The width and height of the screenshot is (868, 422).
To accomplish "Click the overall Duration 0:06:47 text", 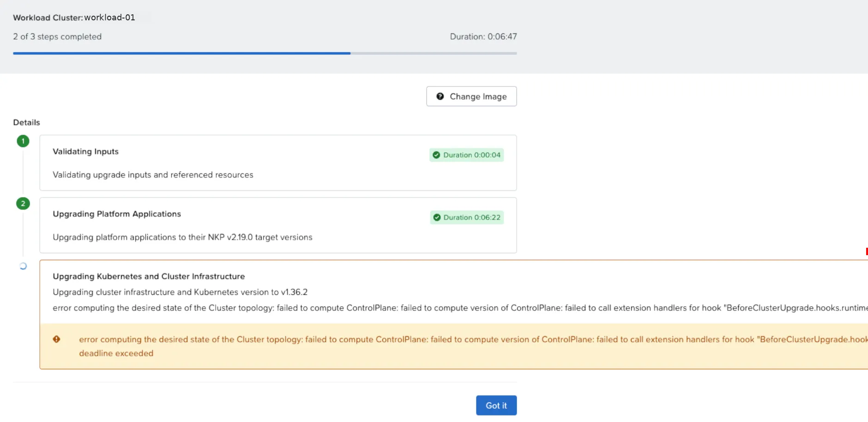I will [x=483, y=37].
